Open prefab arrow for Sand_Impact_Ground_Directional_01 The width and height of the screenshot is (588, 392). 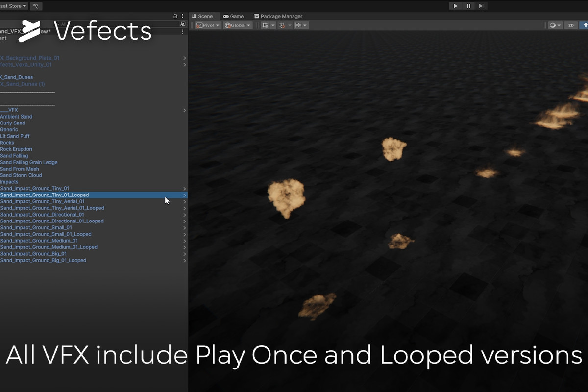coord(185,215)
